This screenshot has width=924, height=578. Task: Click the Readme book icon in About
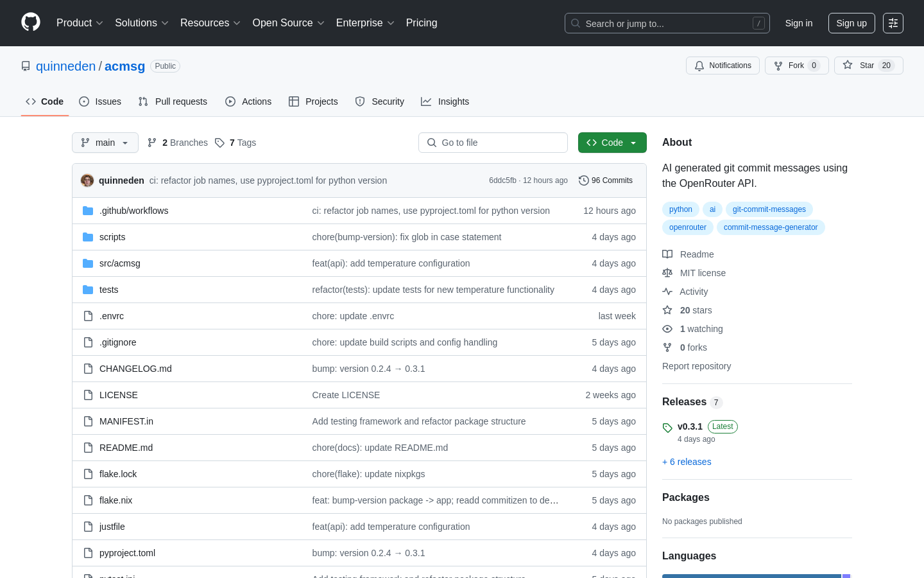coord(667,254)
